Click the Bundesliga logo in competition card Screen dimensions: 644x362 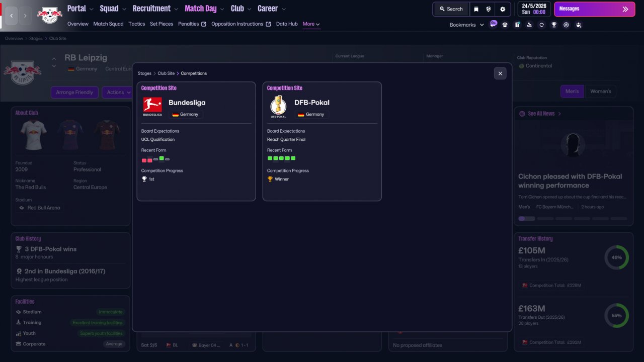point(152,107)
